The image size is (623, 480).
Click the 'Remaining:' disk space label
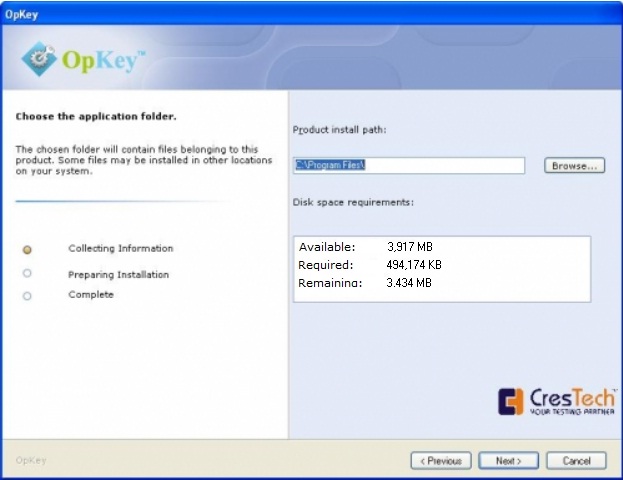330,283
